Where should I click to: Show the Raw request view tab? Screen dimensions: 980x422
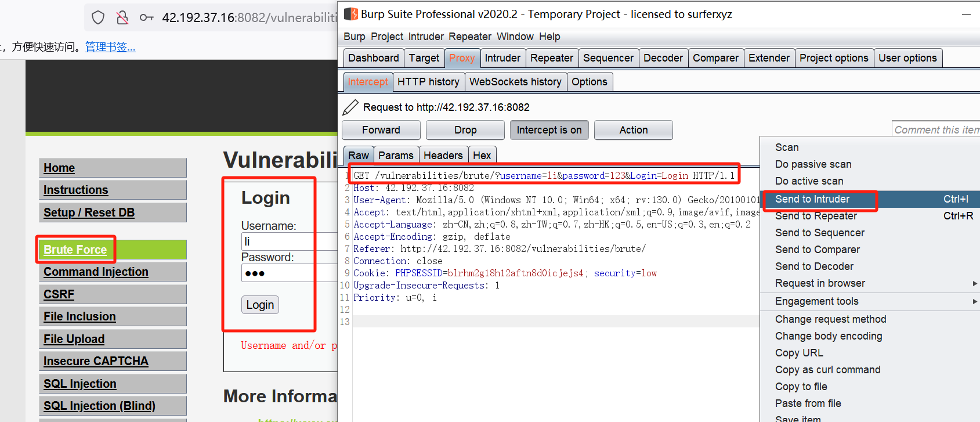[359, 156]
